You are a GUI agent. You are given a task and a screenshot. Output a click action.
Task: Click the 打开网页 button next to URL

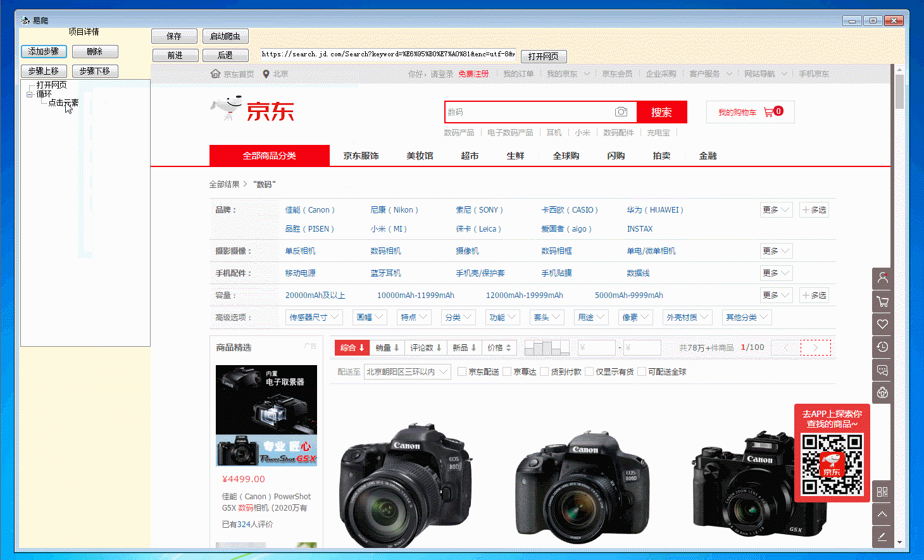544,56
